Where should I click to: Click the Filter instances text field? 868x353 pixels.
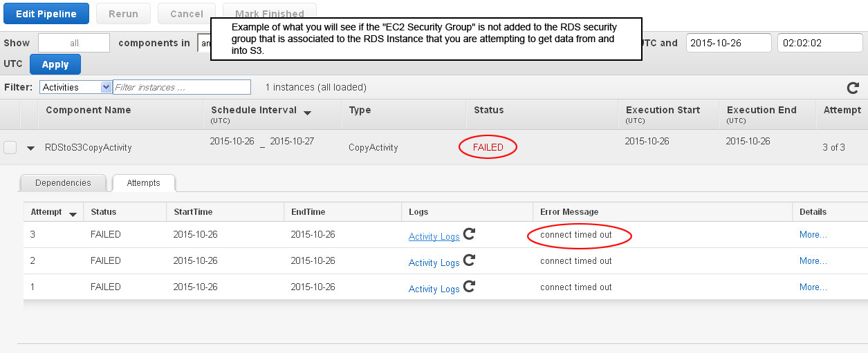point(182,87)
